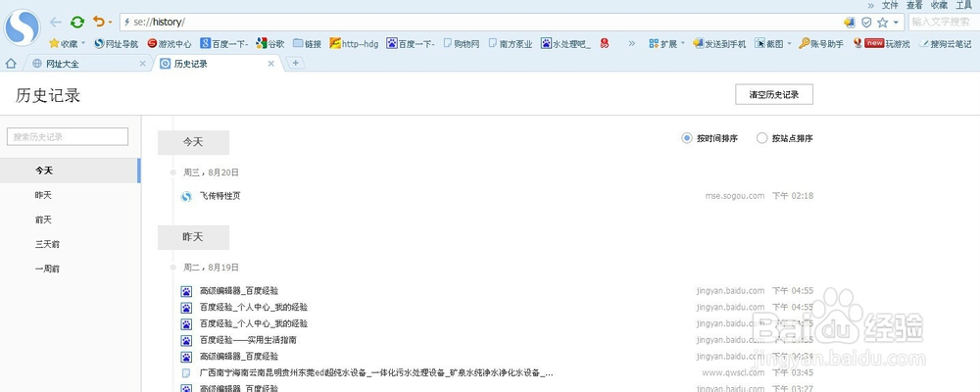
Task: Expand hidden menu items chevron near 文件
Action: (870, 5)
